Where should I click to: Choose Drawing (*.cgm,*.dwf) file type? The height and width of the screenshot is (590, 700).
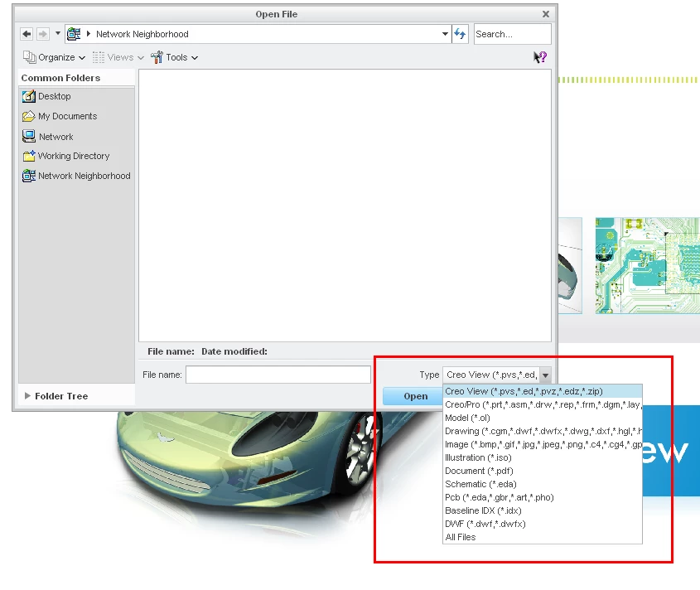543,431
